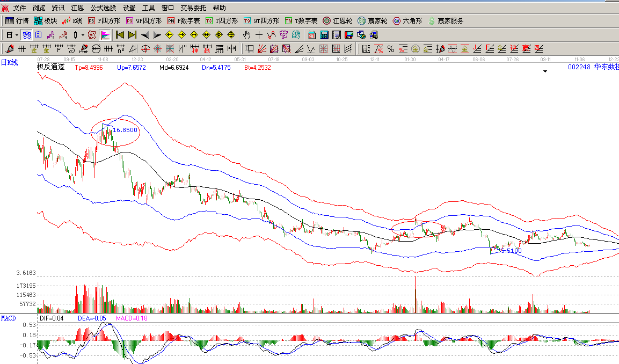Click the small black down-arrow above chart
The width and height of the screenshot is (619, 364).
click(x=546, y=71)
